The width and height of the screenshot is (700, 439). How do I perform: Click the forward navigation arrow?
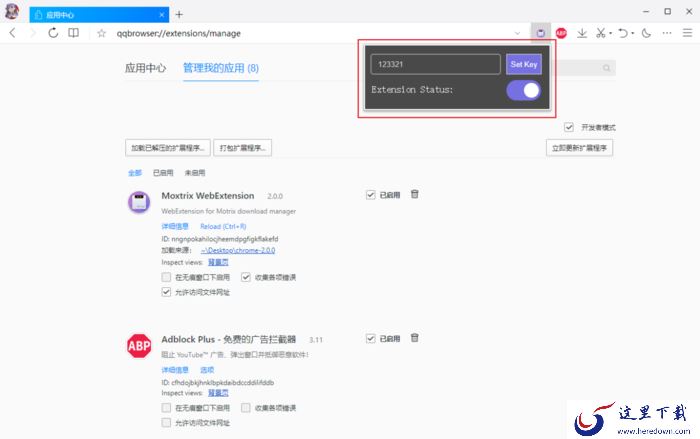(x=32, y=33)
